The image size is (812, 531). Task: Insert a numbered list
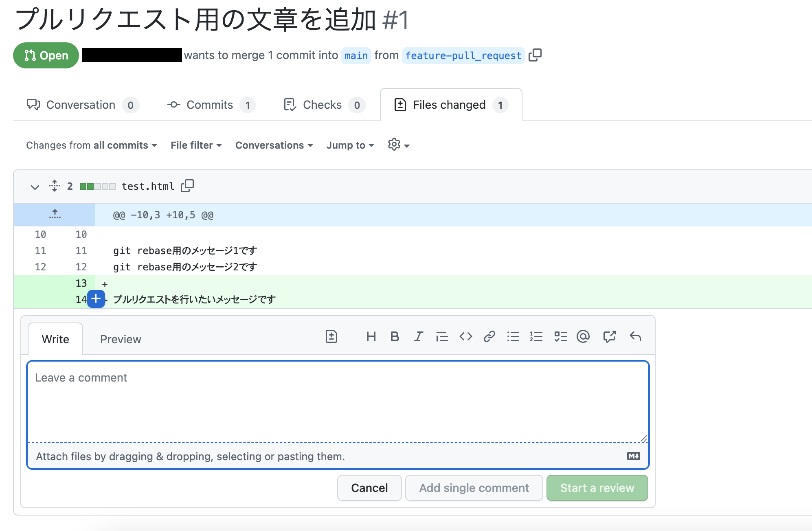(x=536, y=336)
